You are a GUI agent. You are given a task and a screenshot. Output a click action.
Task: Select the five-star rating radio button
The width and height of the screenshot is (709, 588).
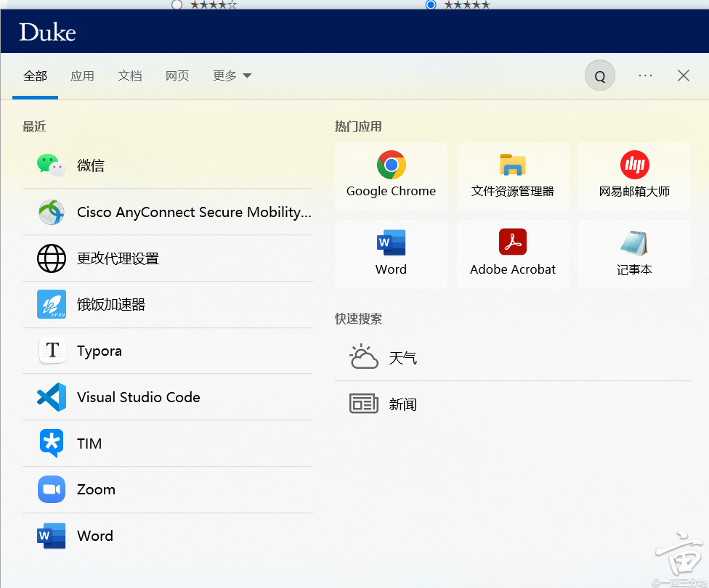[x=431, y=5]
